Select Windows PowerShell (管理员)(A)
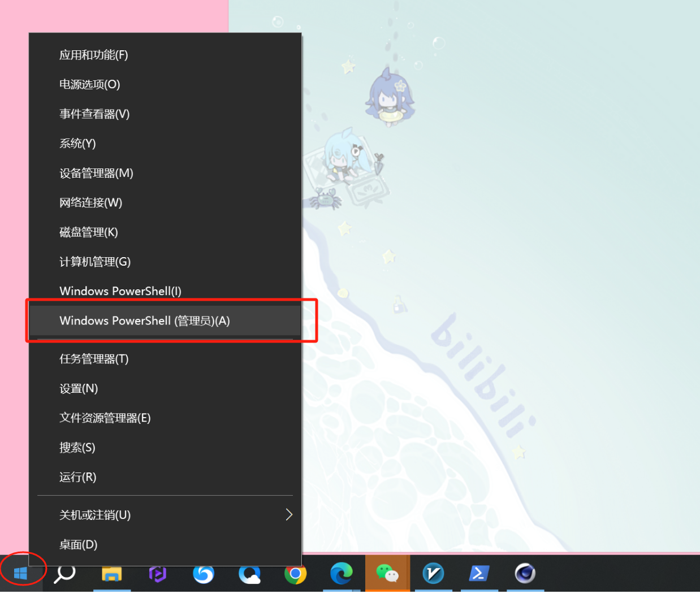This screenshot has width=700, height=594. [x=145, y=321]
